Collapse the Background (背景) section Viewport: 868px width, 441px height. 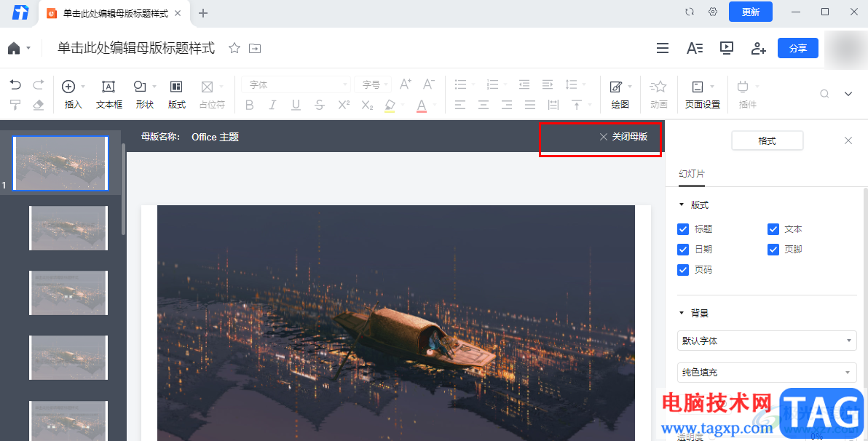[682, 313]
